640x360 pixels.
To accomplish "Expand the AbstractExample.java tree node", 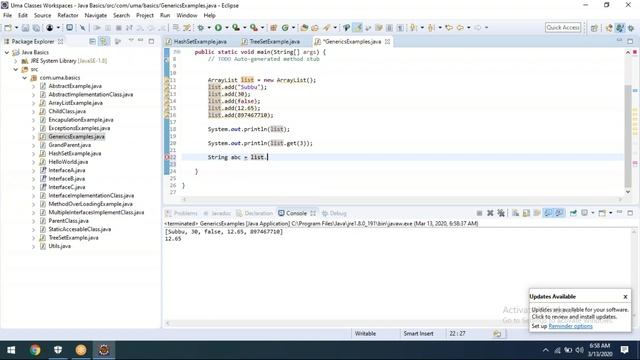I will click(33, 86).
